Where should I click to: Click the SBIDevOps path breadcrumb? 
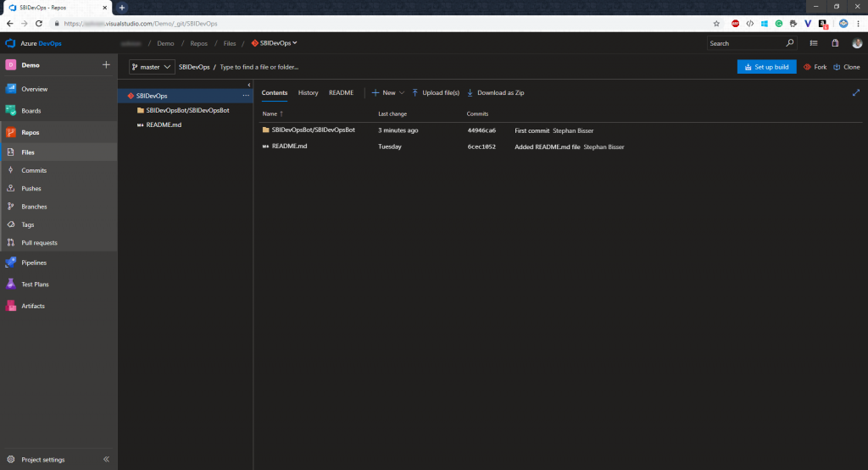(194, 67)
